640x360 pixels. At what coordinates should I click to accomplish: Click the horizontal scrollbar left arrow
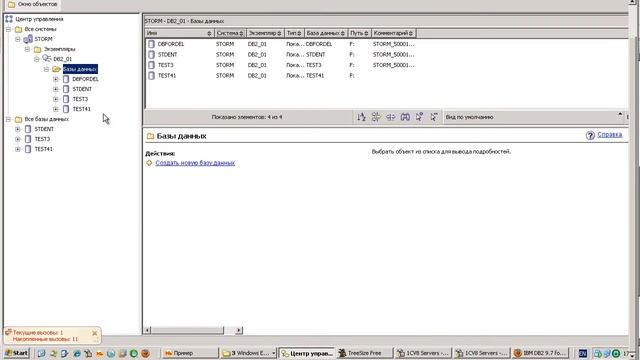coord(148,330)
